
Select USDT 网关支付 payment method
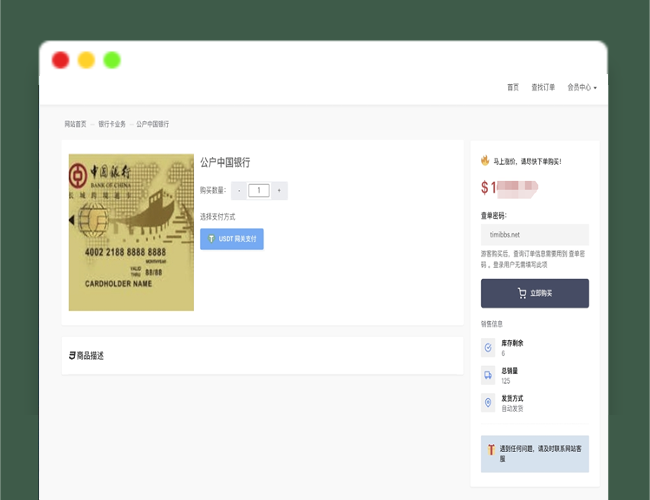pos(232,239)
